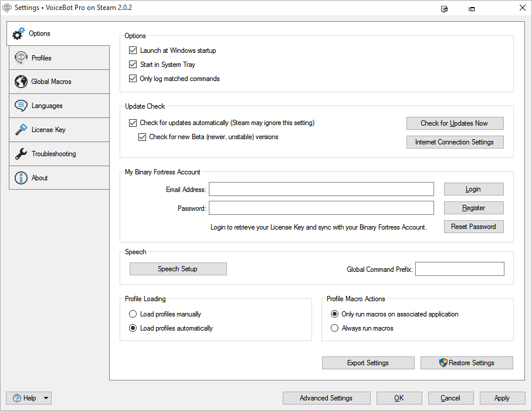
Task: Choose Always run macros option
Action: pyautogui.click(x=334, y=328)
